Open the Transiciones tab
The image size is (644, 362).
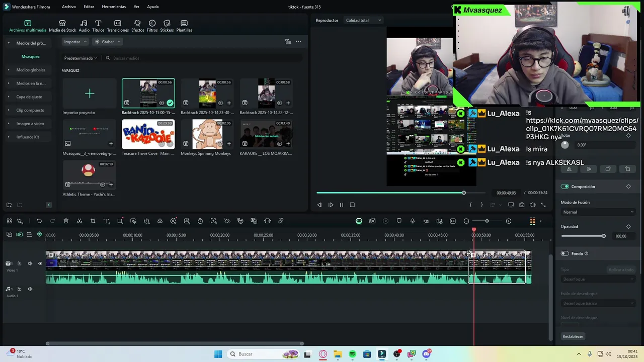pyautogui.click(x=118, y=26)
